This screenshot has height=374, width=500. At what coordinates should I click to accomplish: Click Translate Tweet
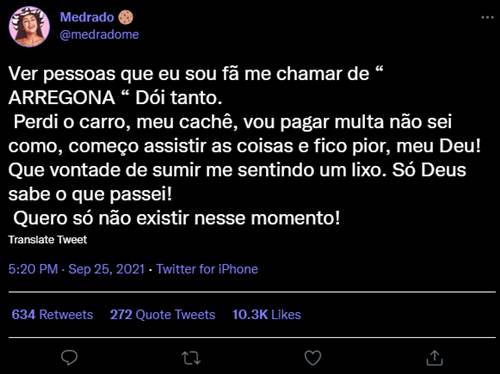[48, 240]
